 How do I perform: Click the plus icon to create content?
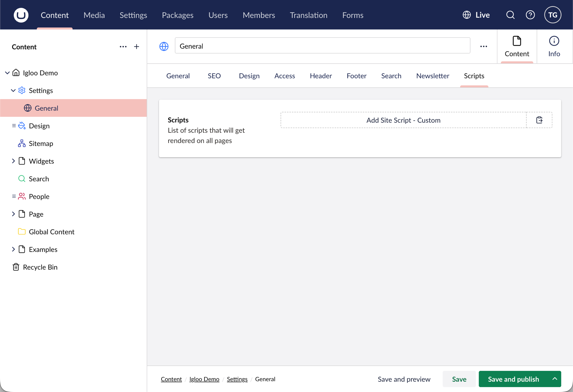pyautogui.click(x=137, y=47)
